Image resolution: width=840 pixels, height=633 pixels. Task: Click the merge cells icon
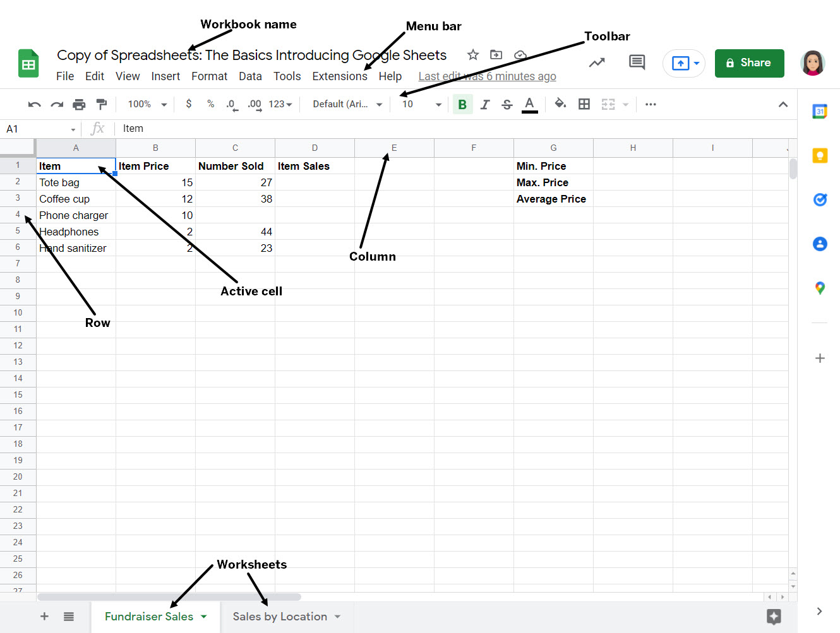click(608, 104)
